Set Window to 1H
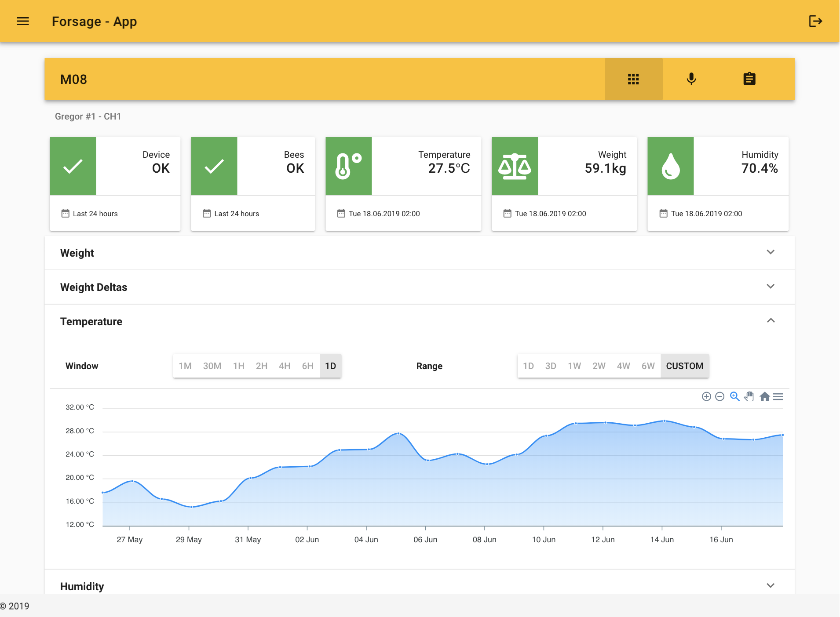This screenshot has width=840, height=617. point(239,366)
